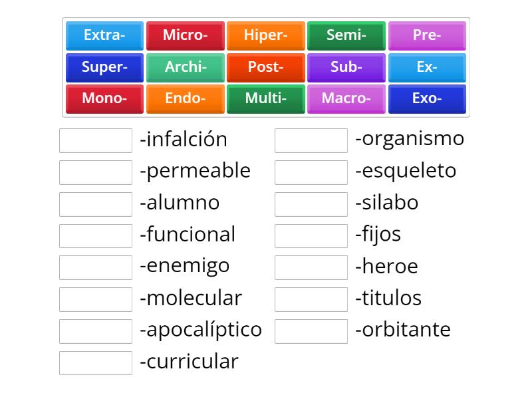This screenshot has width=532, height=399.
Task: Select the Multi- prefix tile
Action: 266,98
